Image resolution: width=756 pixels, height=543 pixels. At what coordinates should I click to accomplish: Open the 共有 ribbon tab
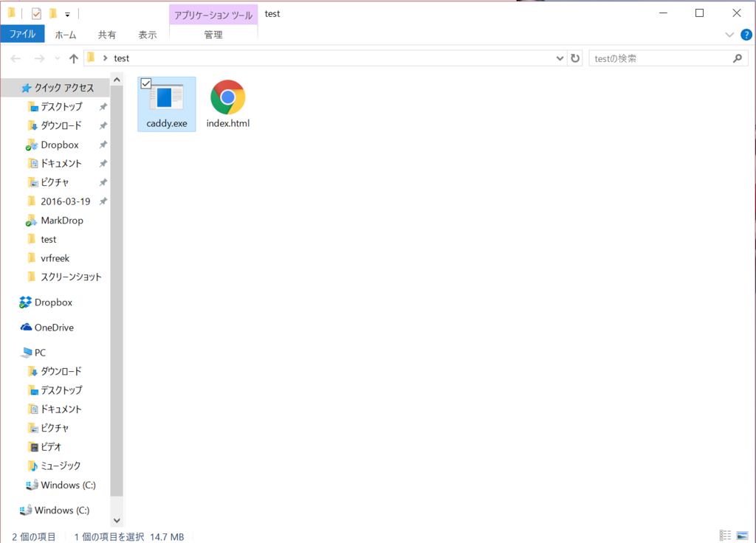[107, 35]
